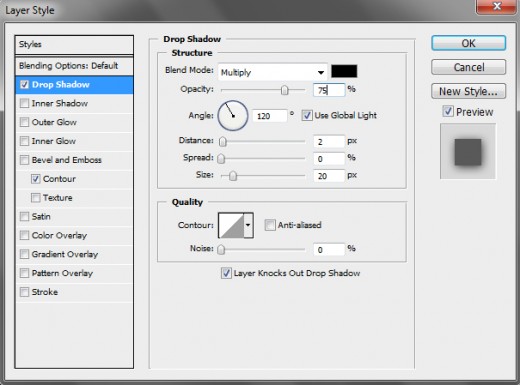Select the Inner Shadow label
The height and width of the screenshot is (385, 520).
click(60, 103)
